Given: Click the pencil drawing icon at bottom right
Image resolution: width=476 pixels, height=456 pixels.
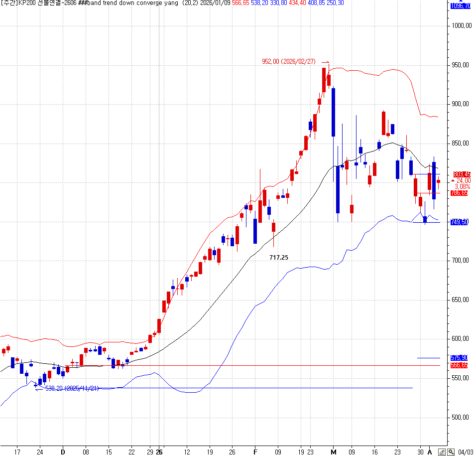Looking at the screenshot, I should click(442, 452).
